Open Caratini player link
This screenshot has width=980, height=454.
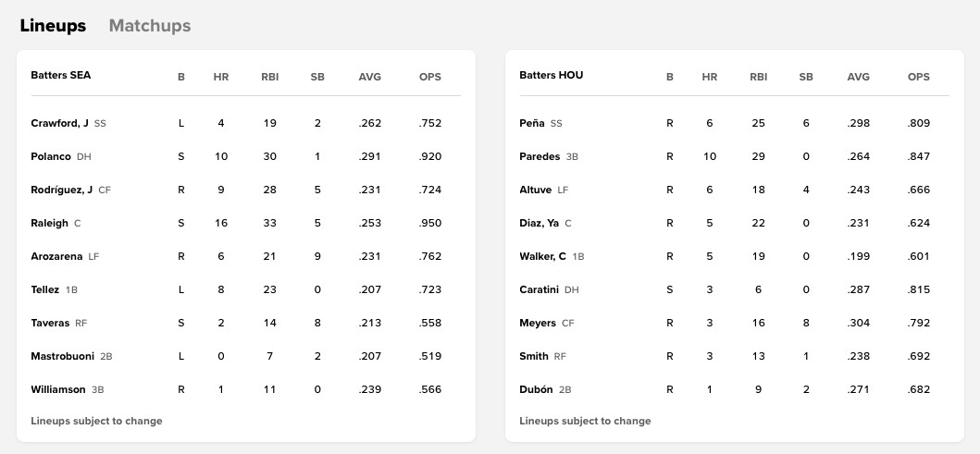click(x=540, y=289)
